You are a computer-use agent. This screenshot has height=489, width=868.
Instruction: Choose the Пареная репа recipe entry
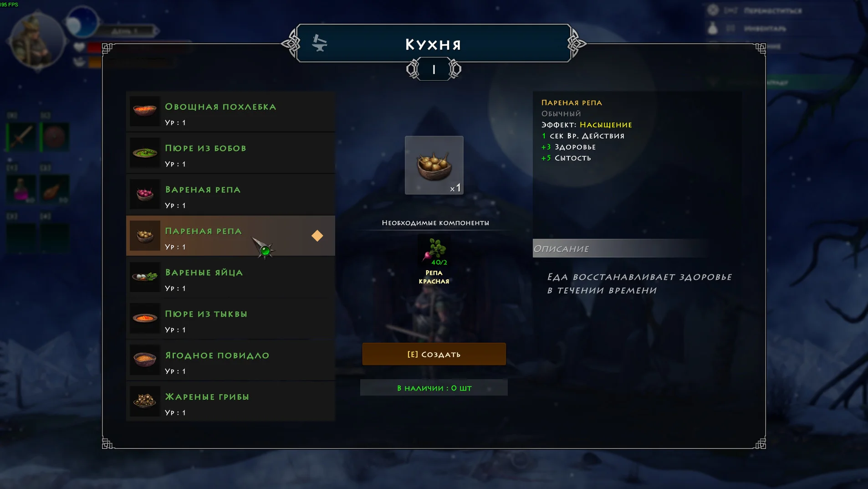point(230,236)
